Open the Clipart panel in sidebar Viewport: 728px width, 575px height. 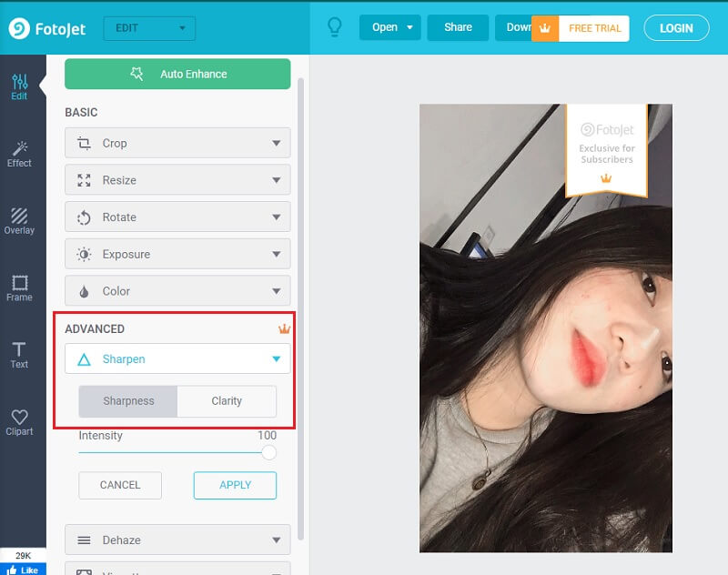(x=19, y=422)
